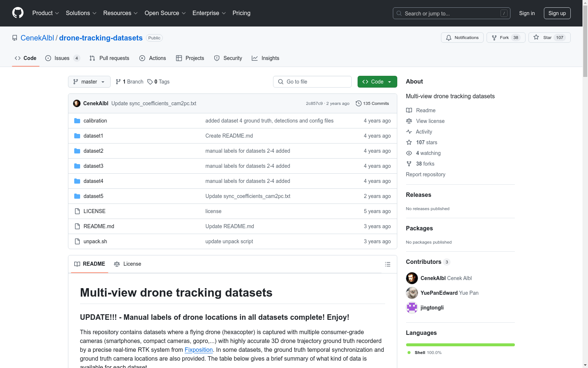This screenshot has height=368, width=588.
Task: Select the License tab in README panel
Action: pyautogui.click(x=128, y=264)
